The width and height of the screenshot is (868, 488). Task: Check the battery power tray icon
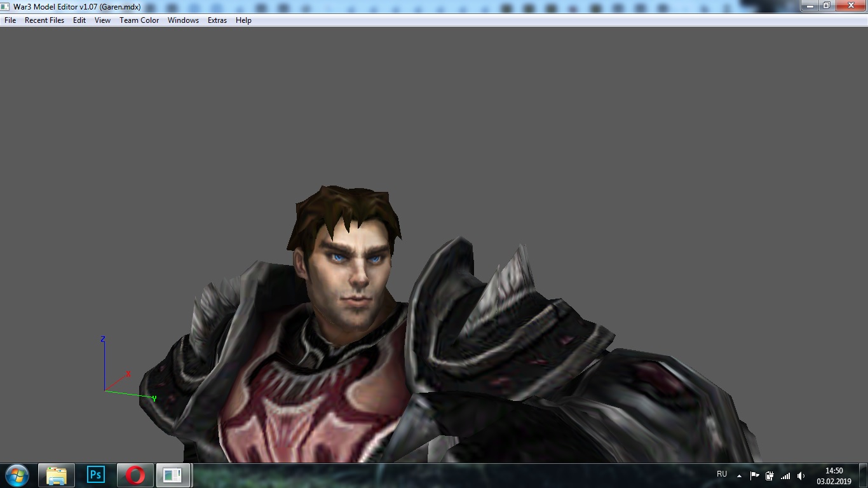(770, 475)
